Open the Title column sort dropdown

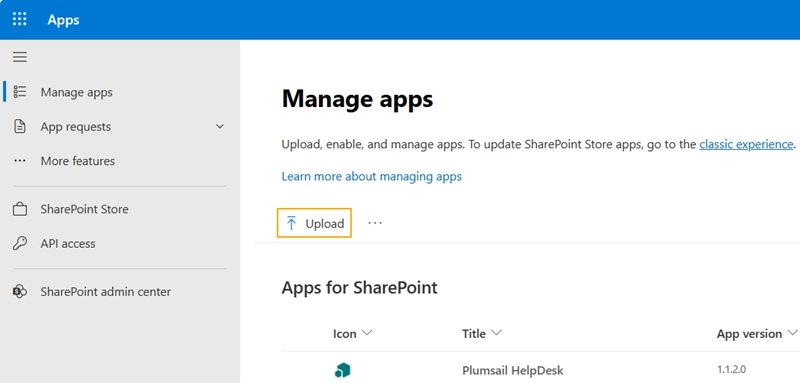point(496,333)
